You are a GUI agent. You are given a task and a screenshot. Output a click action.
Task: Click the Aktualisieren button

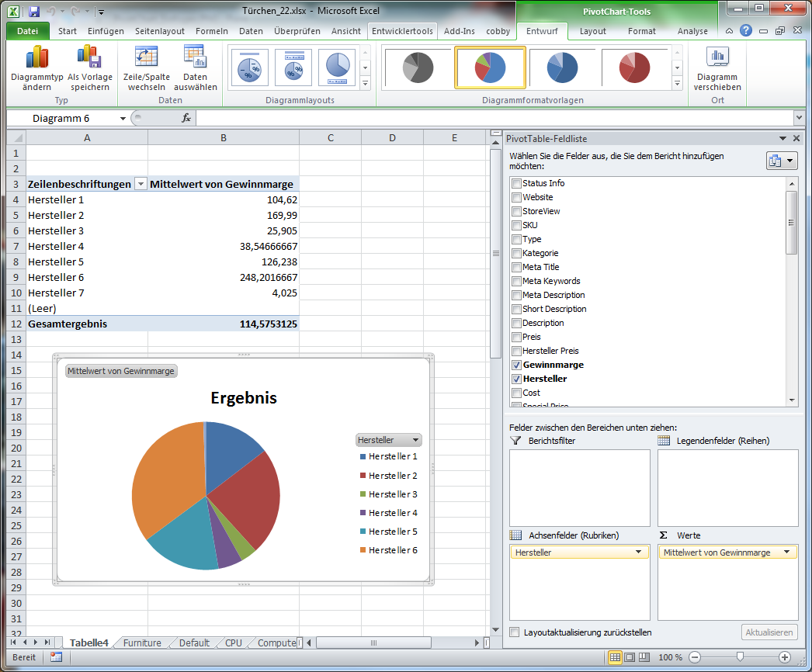(769, 632)
